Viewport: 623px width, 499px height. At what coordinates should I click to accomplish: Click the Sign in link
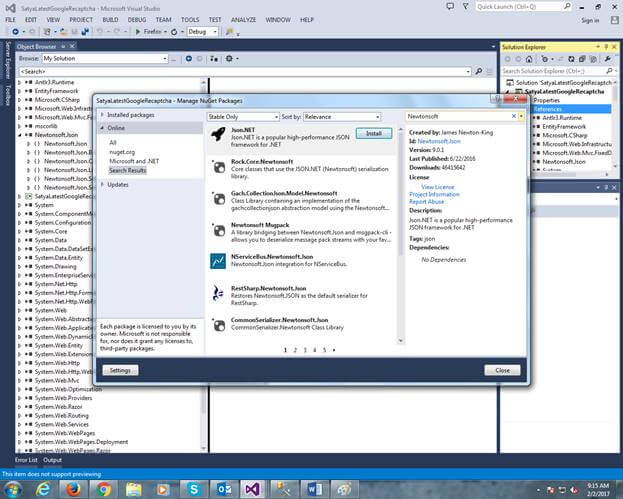pos(590,20)
